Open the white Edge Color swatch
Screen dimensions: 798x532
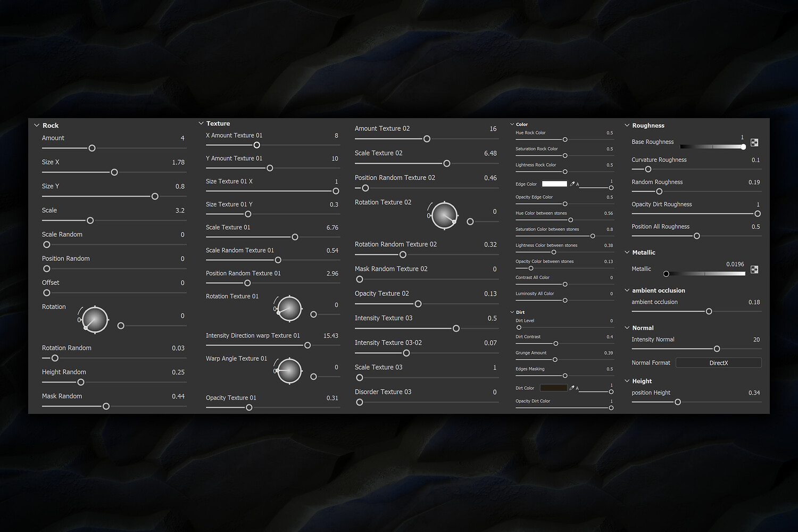pos(554,184)
